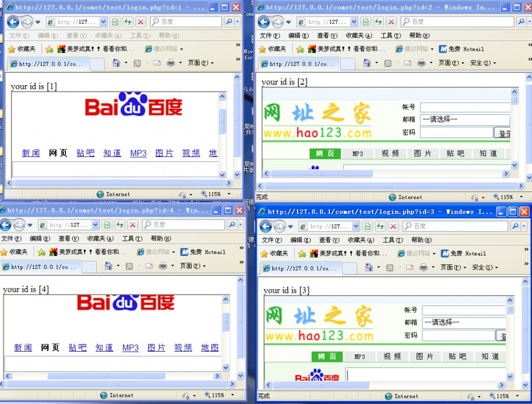Click add-to-favorites star in id=2 window

tap(300, 49)
